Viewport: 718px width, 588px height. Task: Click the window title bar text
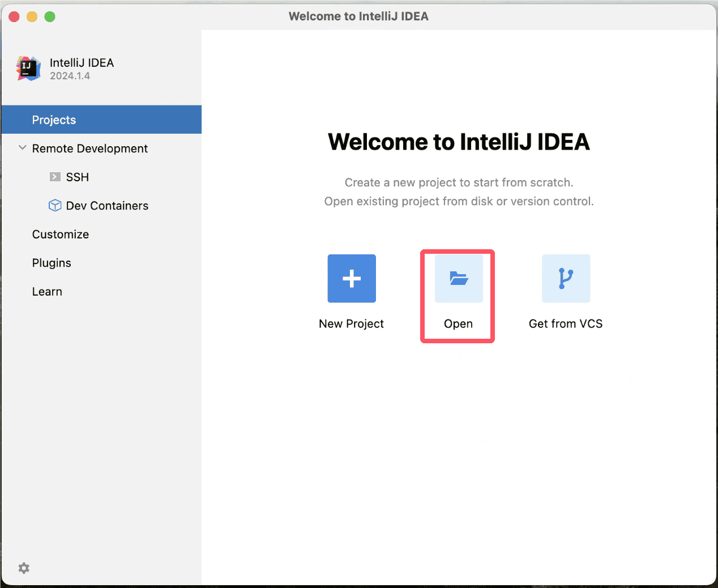(x=358, y=16)
